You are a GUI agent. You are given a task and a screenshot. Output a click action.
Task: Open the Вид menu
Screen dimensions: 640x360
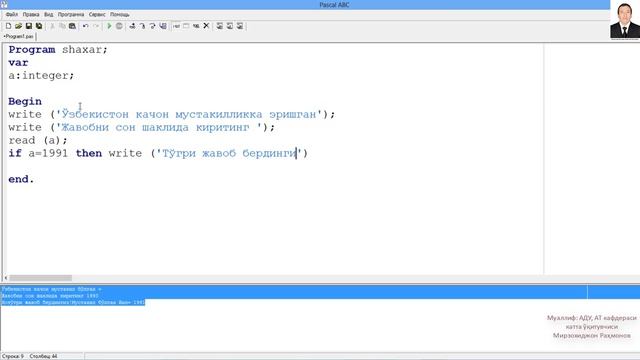point(49,14)
